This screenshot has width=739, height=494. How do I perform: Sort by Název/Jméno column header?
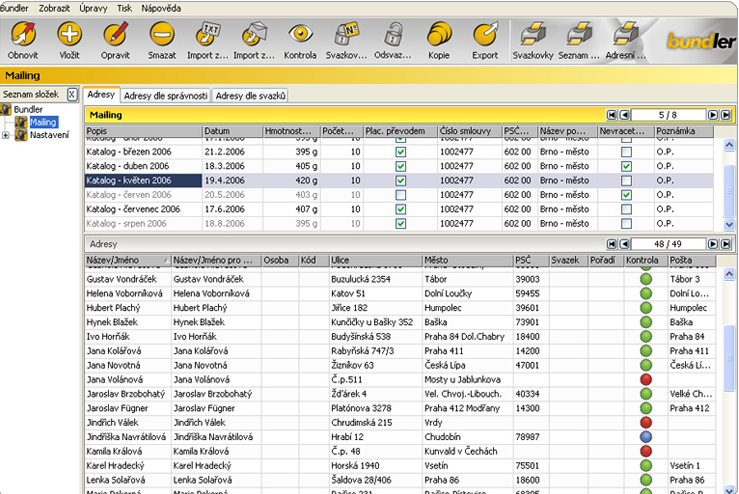(128, 260)
